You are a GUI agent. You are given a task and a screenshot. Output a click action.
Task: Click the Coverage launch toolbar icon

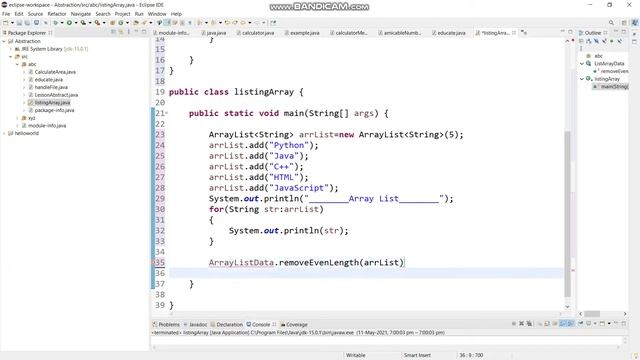[83, 23]
